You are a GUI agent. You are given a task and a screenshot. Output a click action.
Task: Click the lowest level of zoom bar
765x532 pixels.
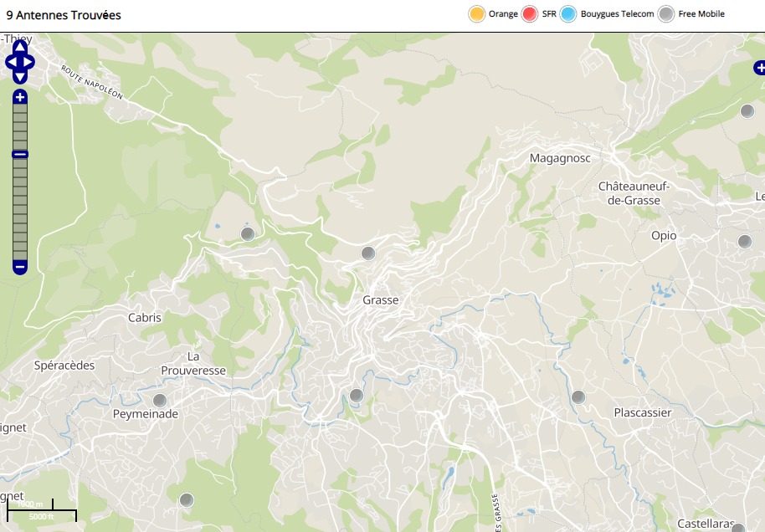tap(20, 253)
